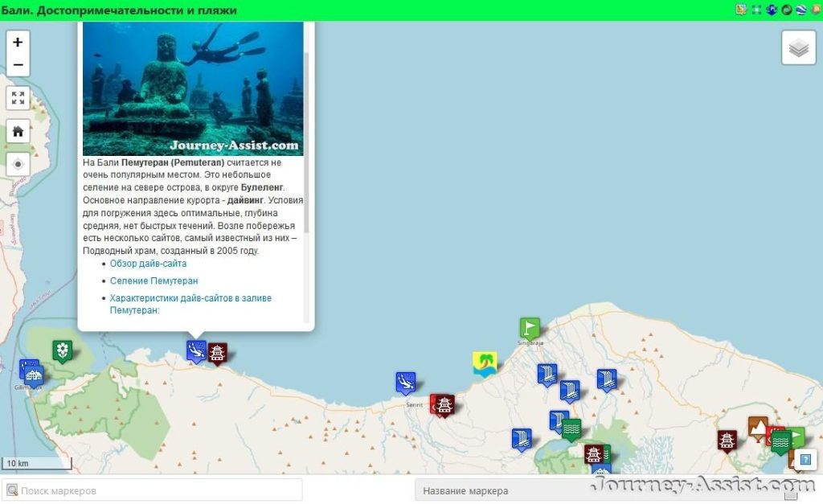Viewport: 823px width, 504px height.
Task: Select waterfall marker just south of Singaraja
Action: [547, 375]
